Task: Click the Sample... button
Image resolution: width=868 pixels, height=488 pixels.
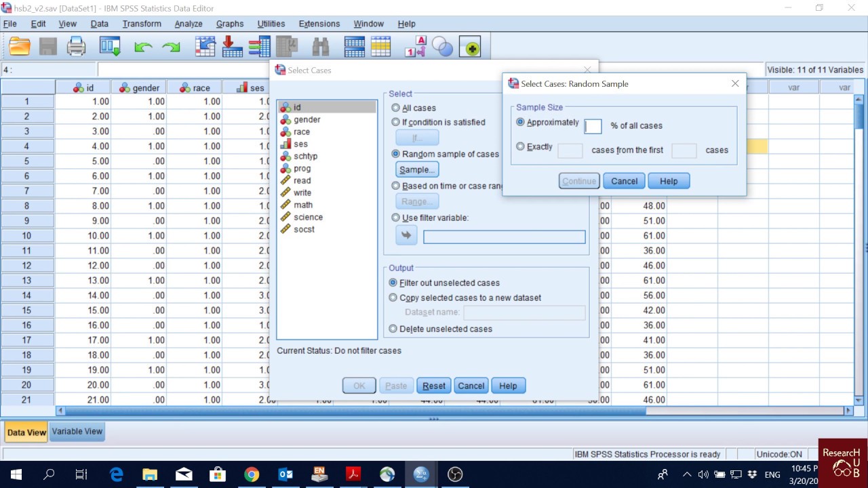Action: 417,169
